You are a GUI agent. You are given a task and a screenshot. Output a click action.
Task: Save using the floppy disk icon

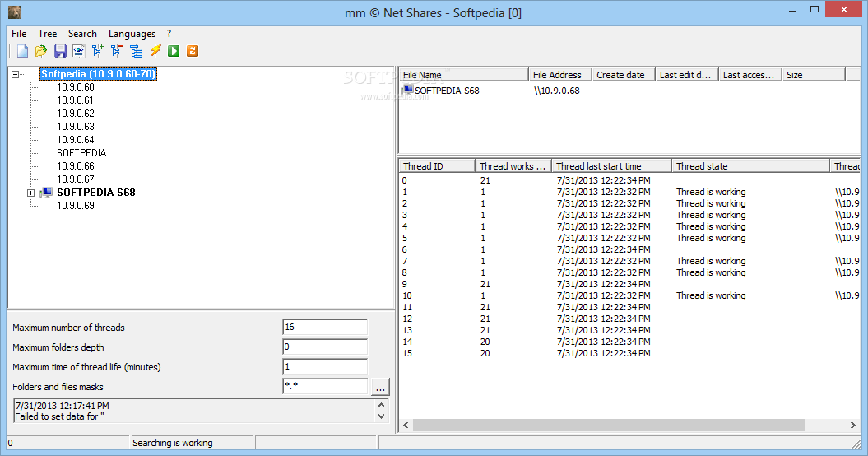(x=60, y=52)
